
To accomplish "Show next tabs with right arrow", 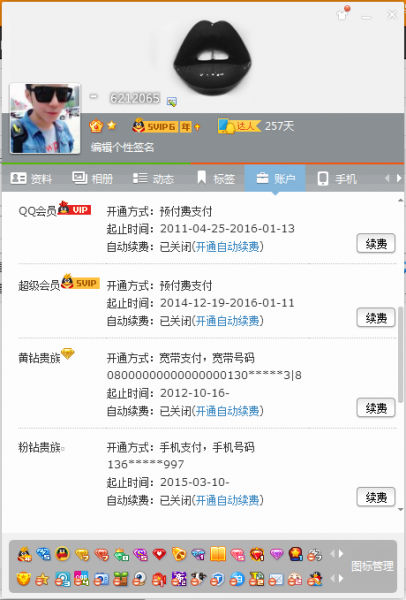I will tap(399, 178).
